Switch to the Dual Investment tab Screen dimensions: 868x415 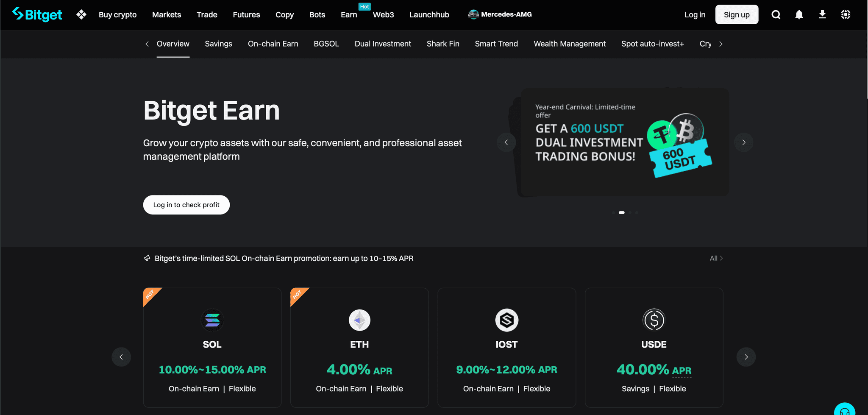(x=383, y=44)
